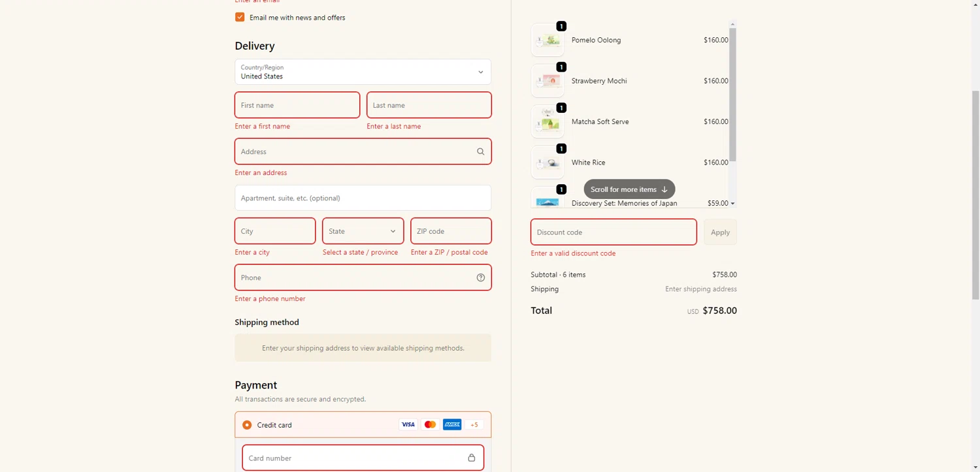980x472 pixels.
Task: Click the Delivery section heading
Action: point(255,46)
